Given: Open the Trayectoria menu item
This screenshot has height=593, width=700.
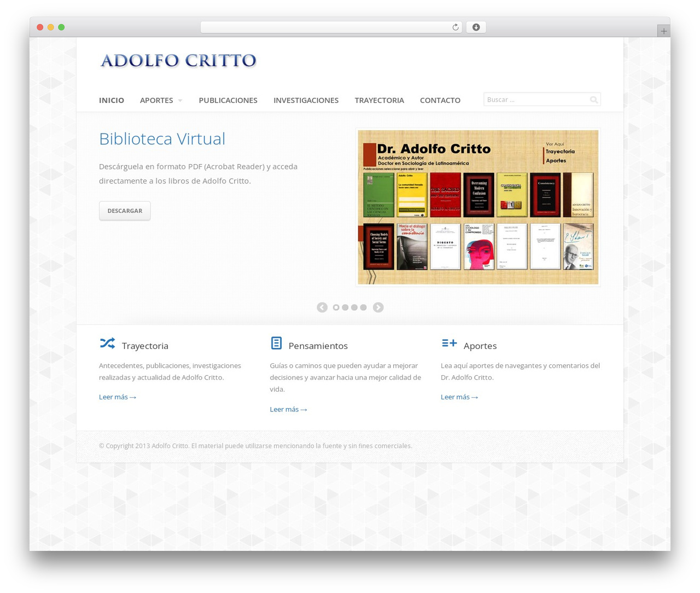Looking at the screenshot, I should click(379, 100).
